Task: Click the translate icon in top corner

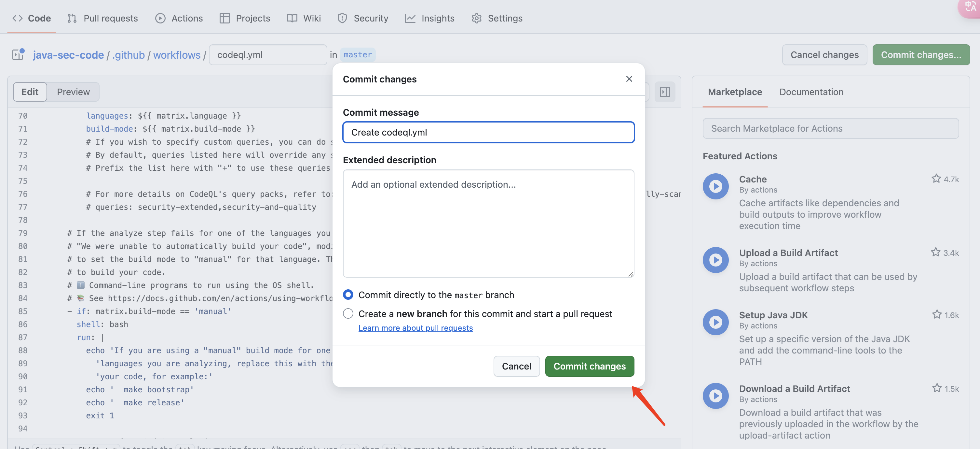Action: point(970,7)
